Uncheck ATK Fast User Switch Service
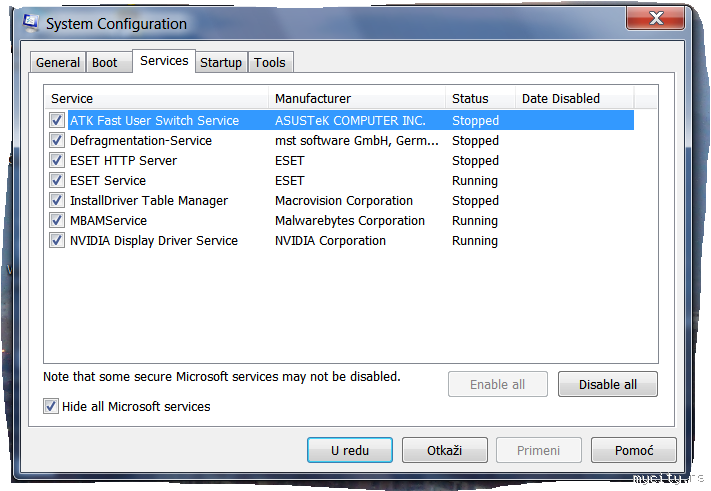The height and width of the screenshot is (491, 711). coord(57,120)
